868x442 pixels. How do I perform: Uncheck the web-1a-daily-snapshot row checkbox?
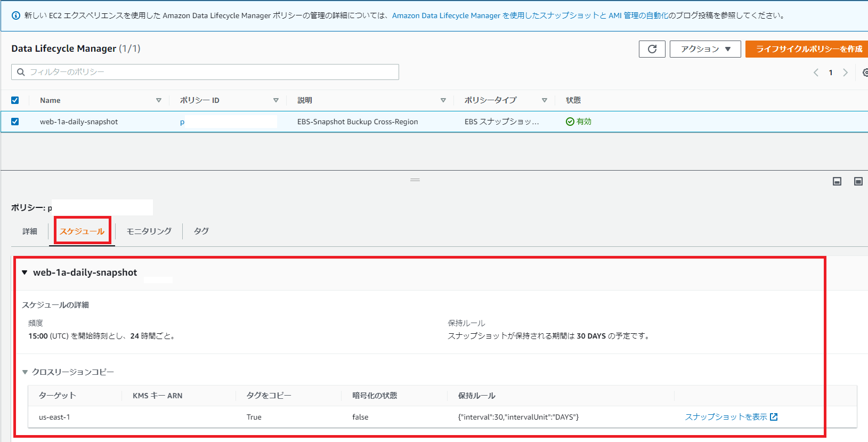coord(15,122)
